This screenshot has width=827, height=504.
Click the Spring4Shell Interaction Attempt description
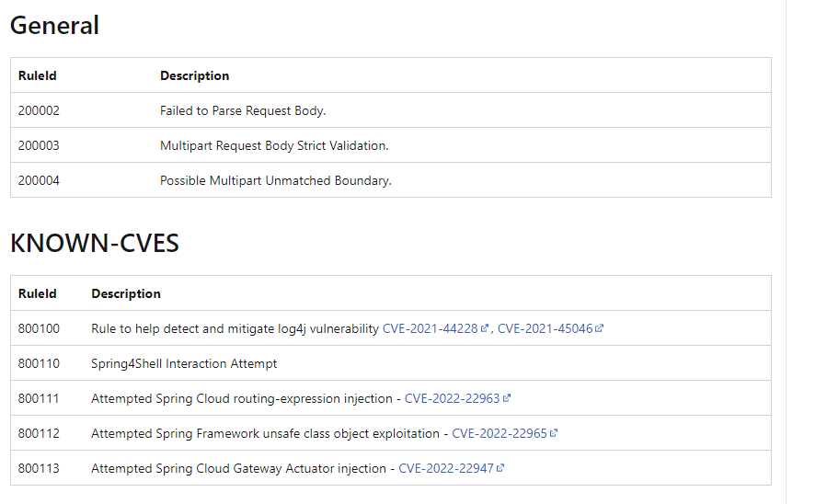(x=184, y=364)
